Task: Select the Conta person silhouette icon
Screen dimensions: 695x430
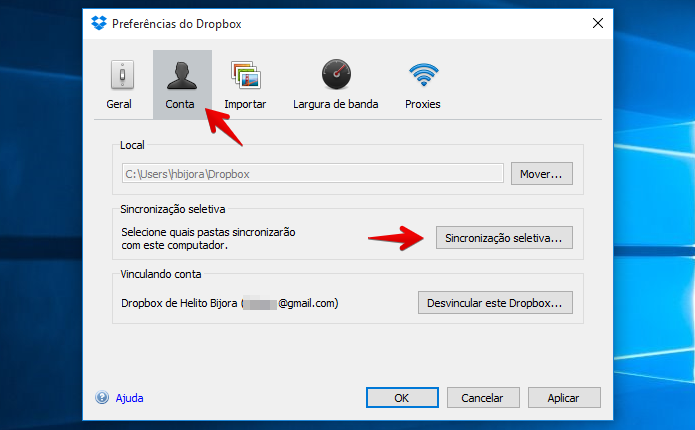Action: [x=182, y=75]
